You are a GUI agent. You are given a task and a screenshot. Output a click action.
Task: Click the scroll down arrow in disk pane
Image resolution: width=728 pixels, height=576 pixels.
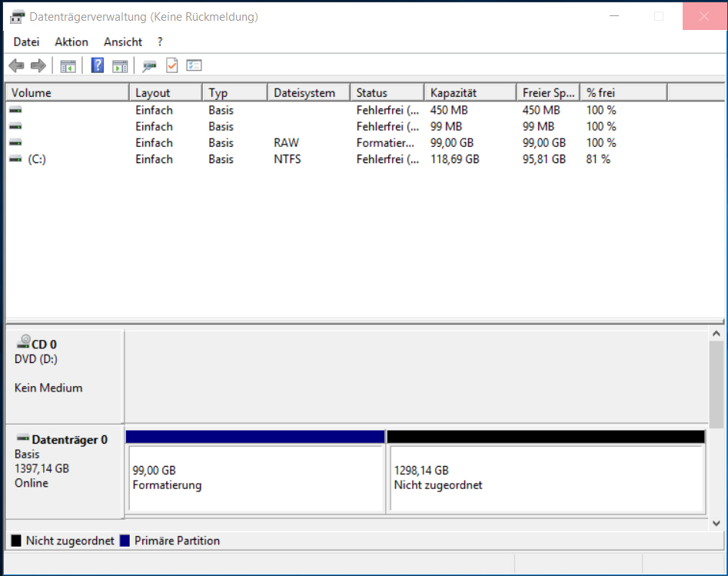[x=716, y=524]
